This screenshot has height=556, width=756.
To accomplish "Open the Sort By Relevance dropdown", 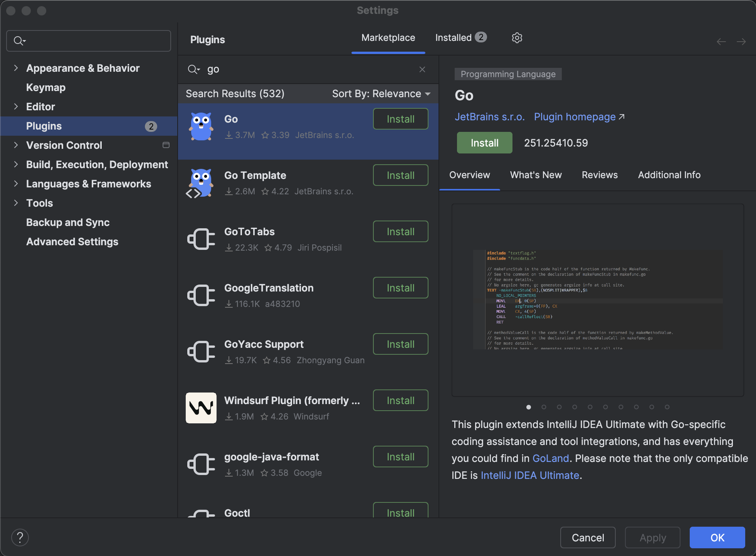I will point(381,94).
